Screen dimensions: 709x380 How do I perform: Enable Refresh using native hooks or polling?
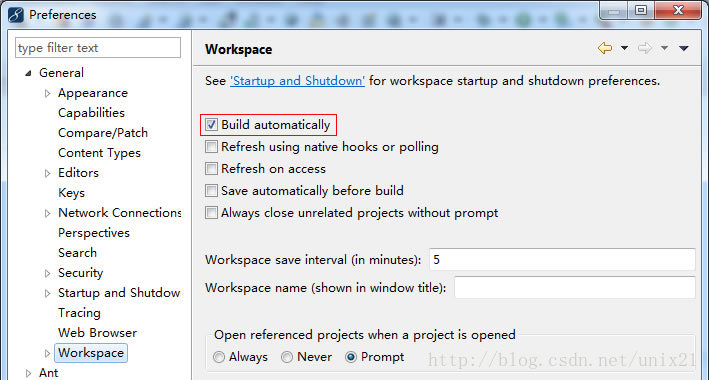(x=211, y=147)
